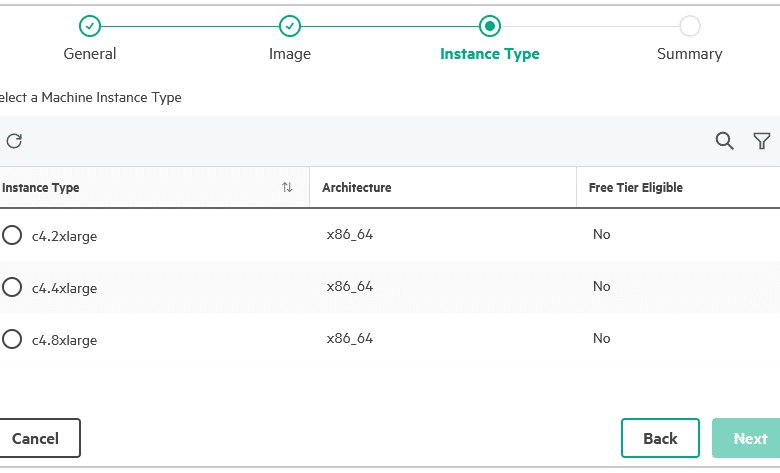Open the Summary step label
The height and width of the screenshot is (473, 780).
(690, 54)
